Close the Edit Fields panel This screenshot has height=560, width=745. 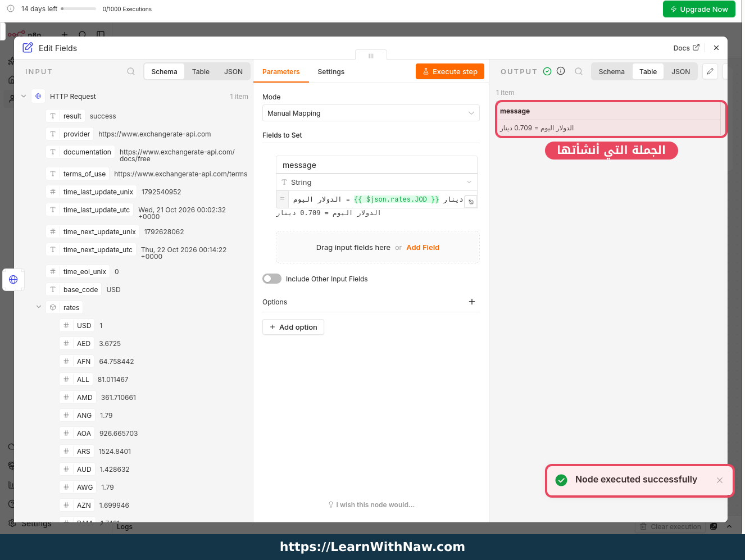pos(716,48)
